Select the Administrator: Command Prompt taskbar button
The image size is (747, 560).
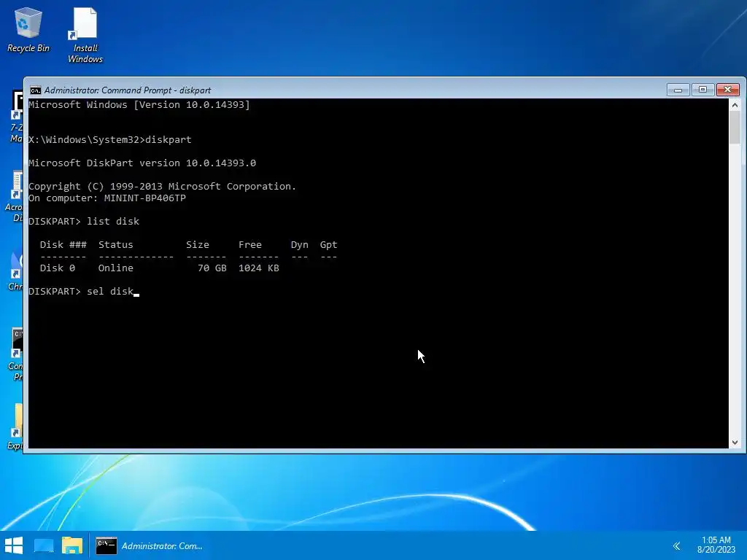[x=150, y=545]
